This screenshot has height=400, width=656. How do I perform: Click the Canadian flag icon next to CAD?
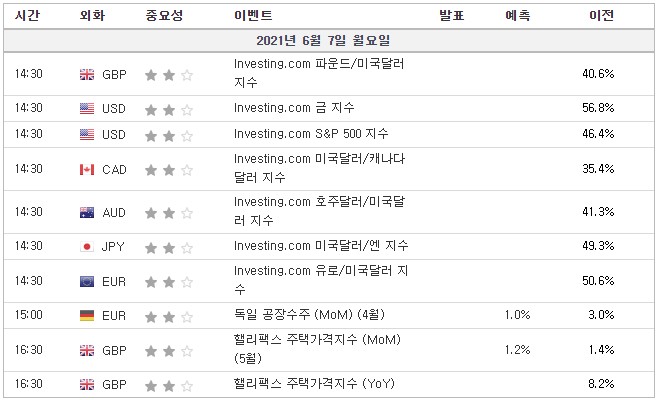coord(87,170)
